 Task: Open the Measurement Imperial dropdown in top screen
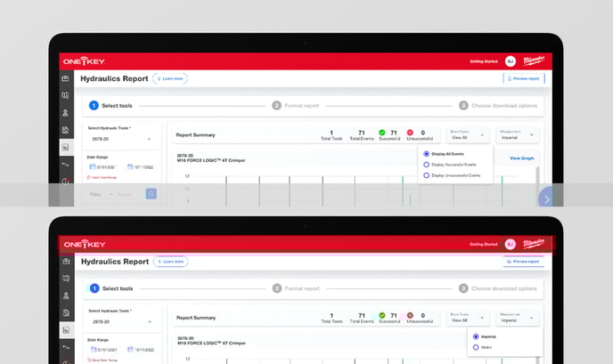coord(517,134)
